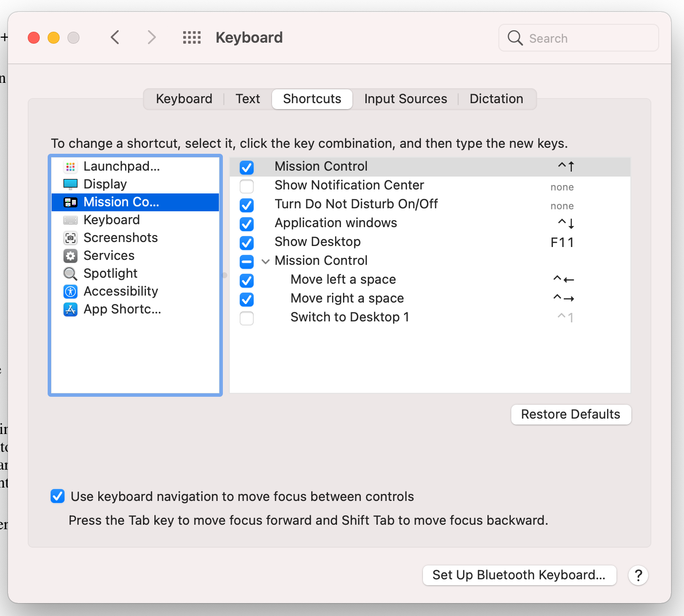Select the Accessibility icon in the list
684x616 pixels.
(70, 292)
